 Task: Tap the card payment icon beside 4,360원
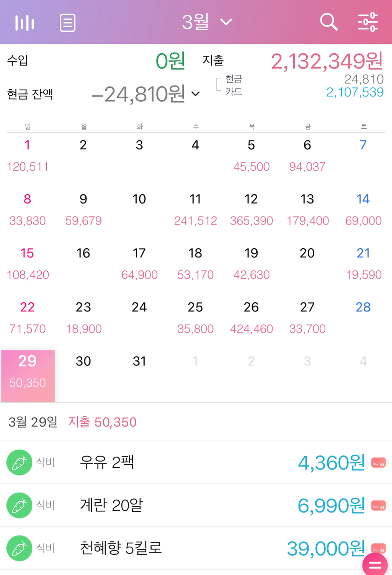click(379, 463)
